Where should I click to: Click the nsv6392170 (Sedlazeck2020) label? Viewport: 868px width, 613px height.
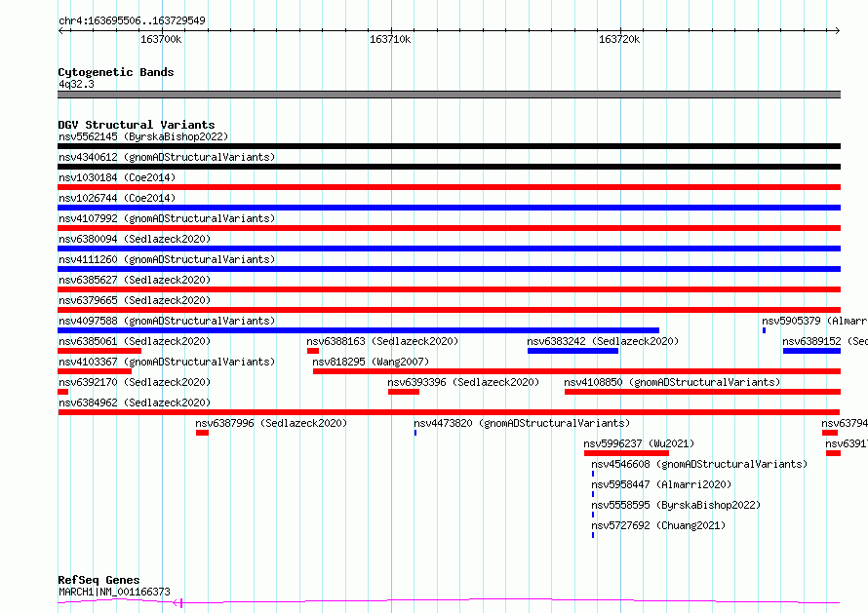tap(135, 382)
